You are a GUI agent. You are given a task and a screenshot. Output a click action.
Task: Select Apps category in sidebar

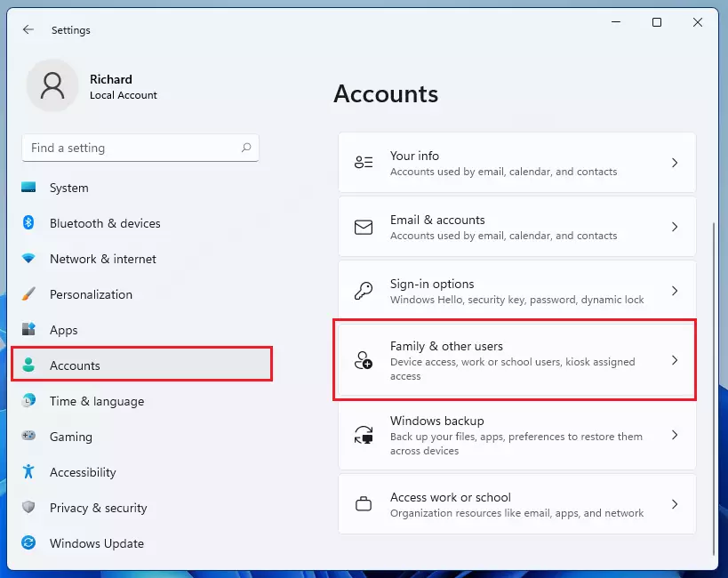point(64,331)
